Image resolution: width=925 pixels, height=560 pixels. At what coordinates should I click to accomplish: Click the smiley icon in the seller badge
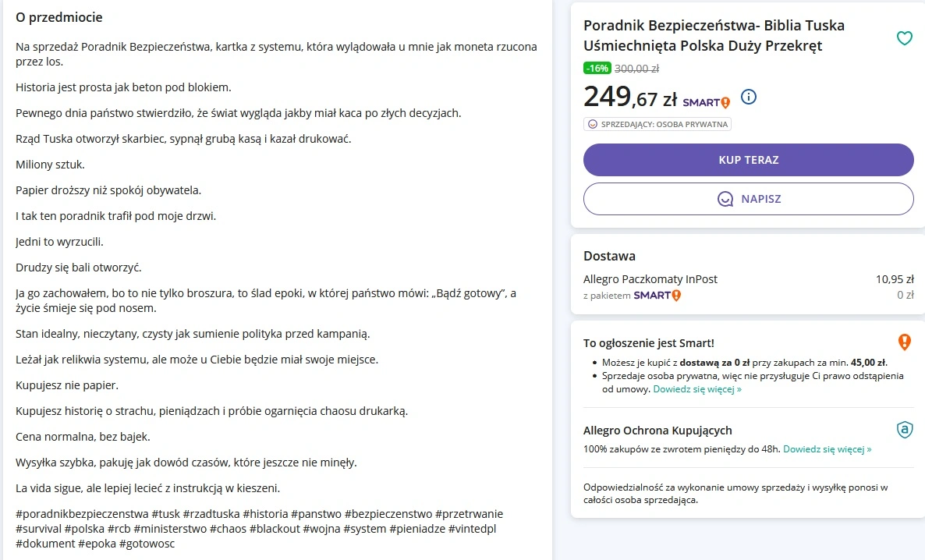coord(592,124)
